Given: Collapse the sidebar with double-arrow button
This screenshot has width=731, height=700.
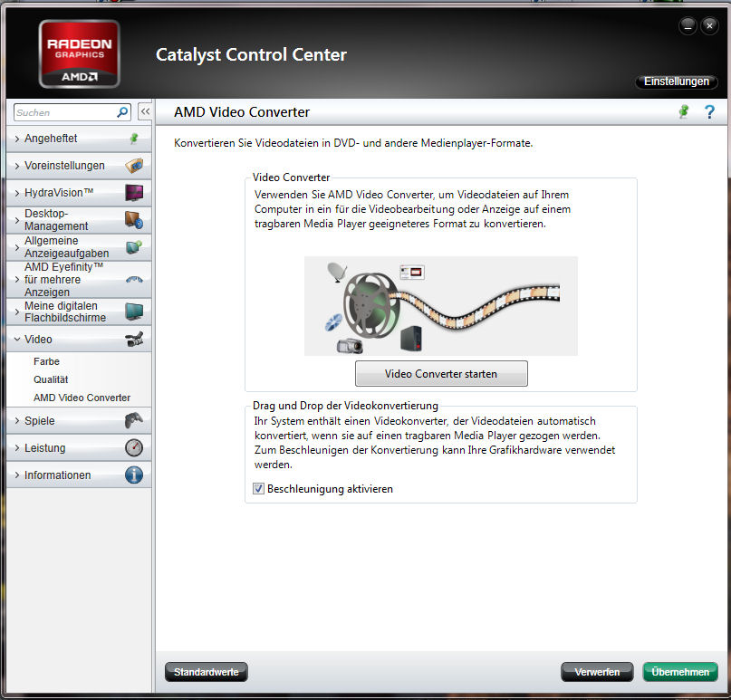Looking at the screenshot, I should coord(146,112).
